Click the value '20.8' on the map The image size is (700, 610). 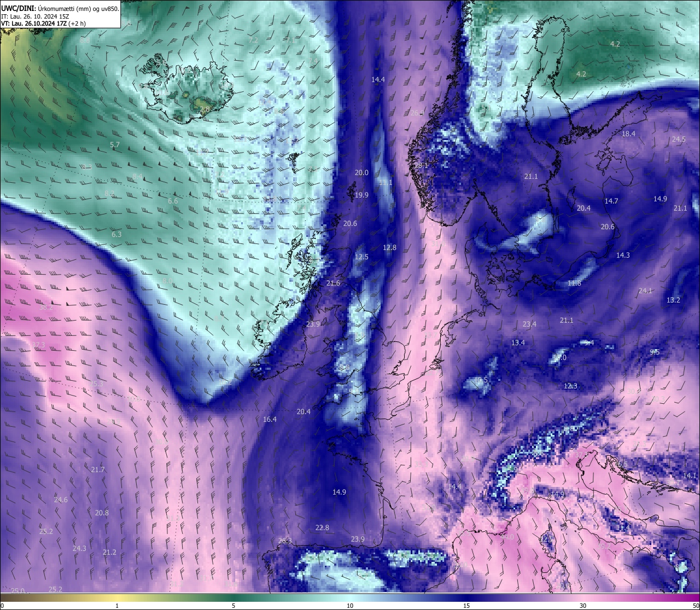click(102, 513)
